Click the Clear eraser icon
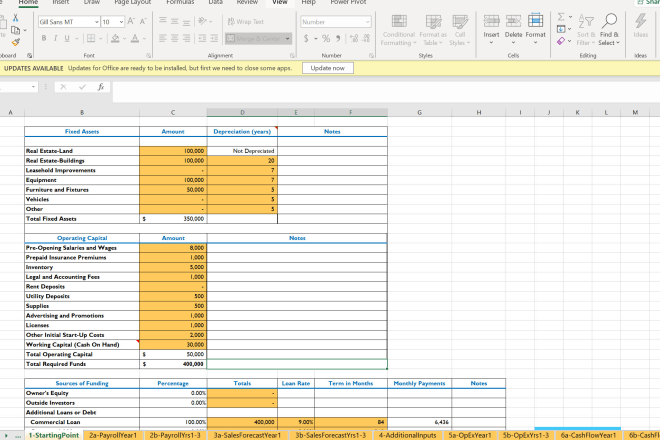Image resolution: width=660 pixels, height=440 pixels. tap(561, 41)
